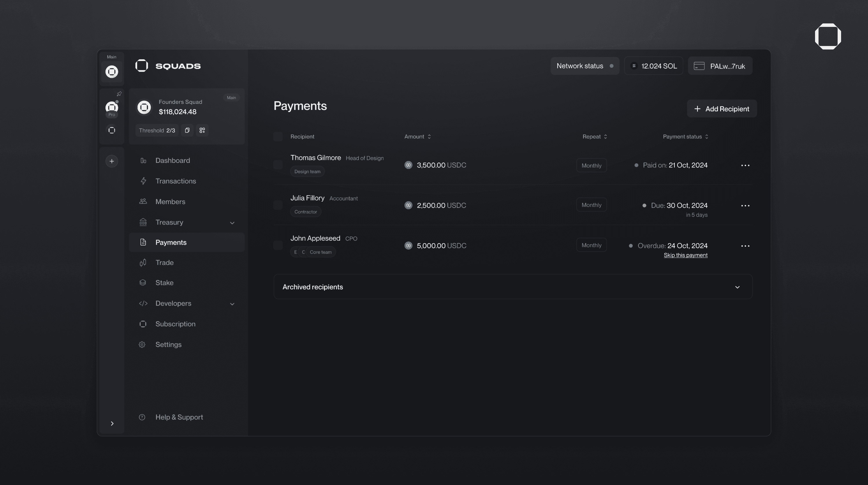
Task: Select the checkbox next to Thomas Gilmore
Action: pos(278,165)
